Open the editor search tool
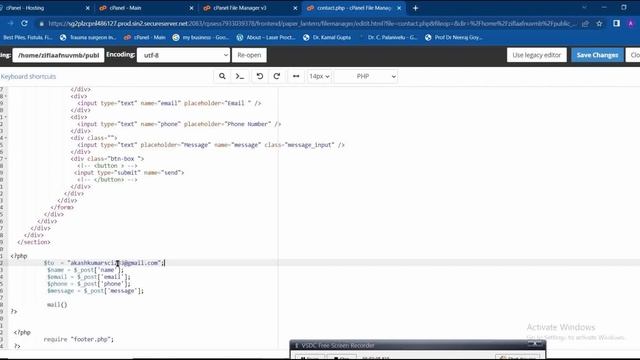This screenshot has width=640, height=360. pyautogui.click(x=222, y=76)
